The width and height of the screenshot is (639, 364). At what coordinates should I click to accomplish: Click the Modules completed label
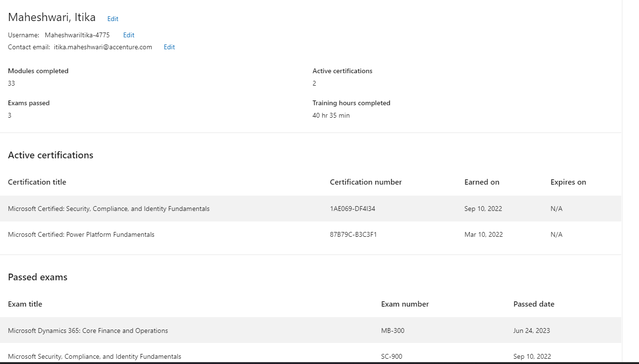click(x=38, y=71)
